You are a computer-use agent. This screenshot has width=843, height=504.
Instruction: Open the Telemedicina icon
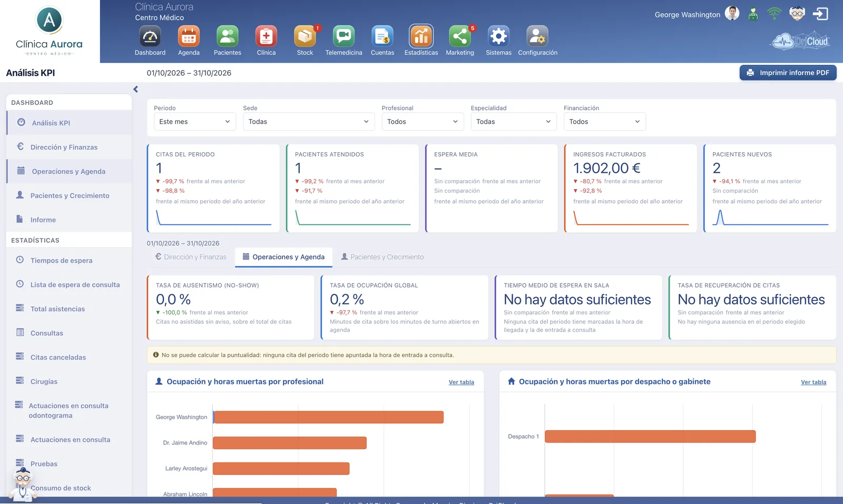344,36
